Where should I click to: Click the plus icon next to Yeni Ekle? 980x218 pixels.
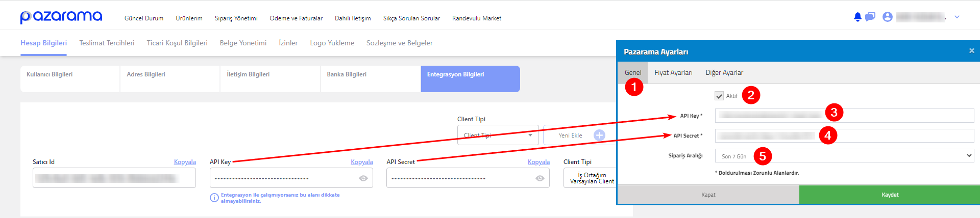click(x=600, y=135)
